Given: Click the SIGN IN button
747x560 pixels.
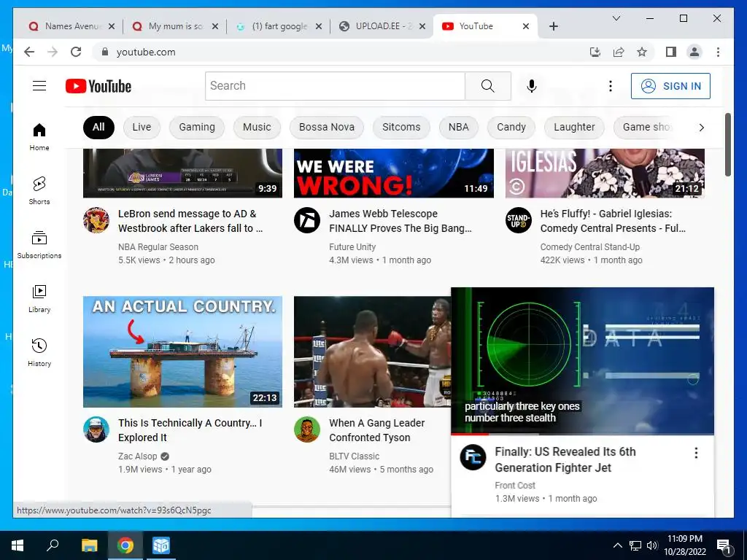Looking at the screenshot, I should pyautogui.click(x=670, y=86).
